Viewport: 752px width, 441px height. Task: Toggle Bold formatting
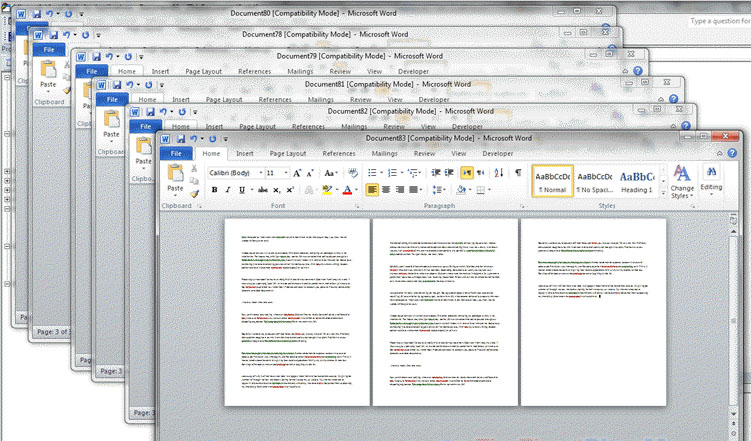[214, 190]
